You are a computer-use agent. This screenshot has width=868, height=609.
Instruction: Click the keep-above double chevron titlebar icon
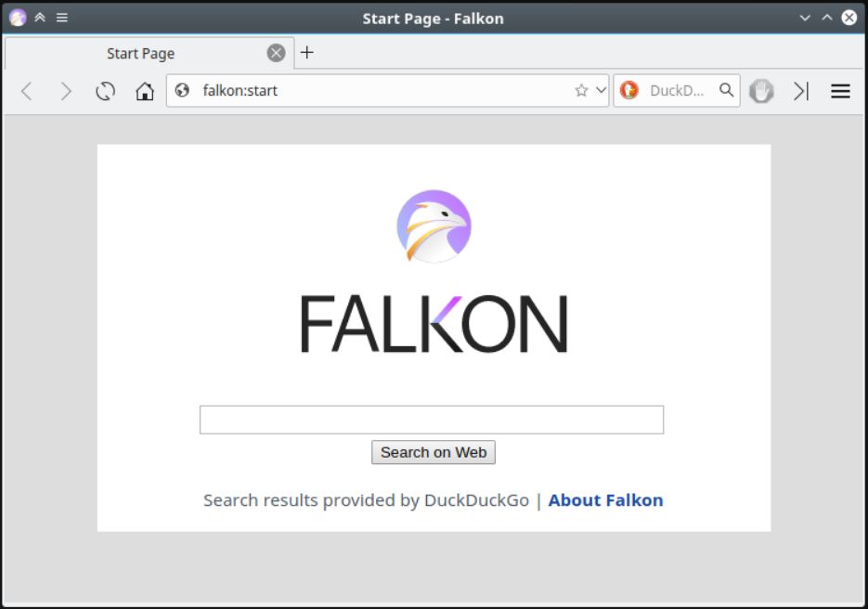point(40,17)
